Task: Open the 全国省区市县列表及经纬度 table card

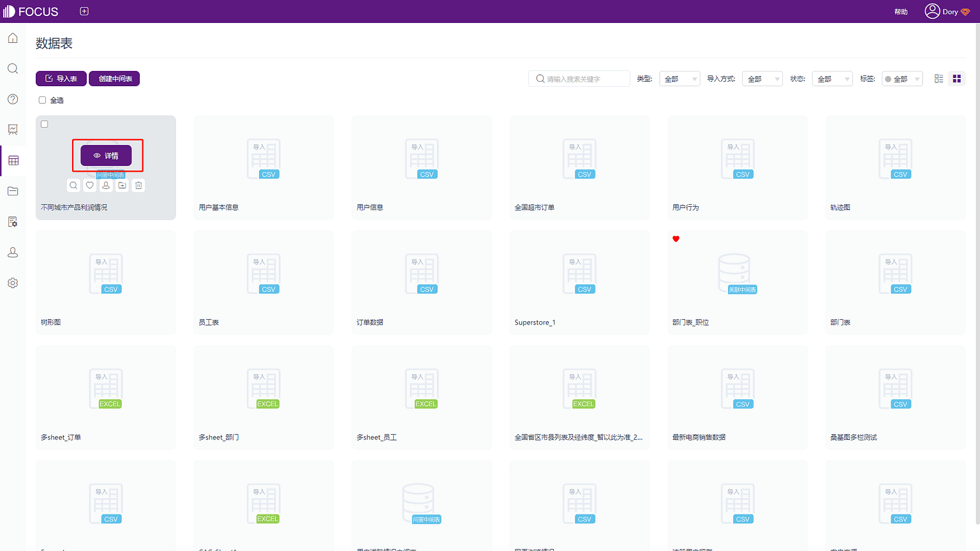Action: tap(579, 397)
